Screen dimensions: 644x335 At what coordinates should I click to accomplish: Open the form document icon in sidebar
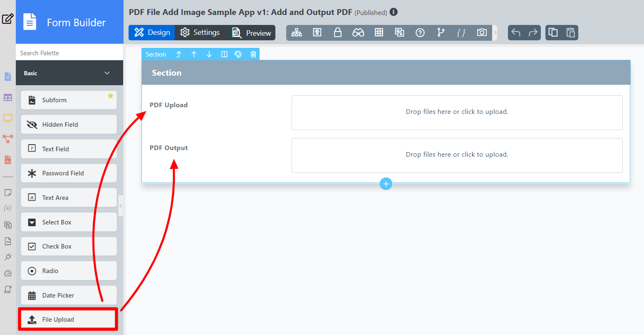pos(7,77)
